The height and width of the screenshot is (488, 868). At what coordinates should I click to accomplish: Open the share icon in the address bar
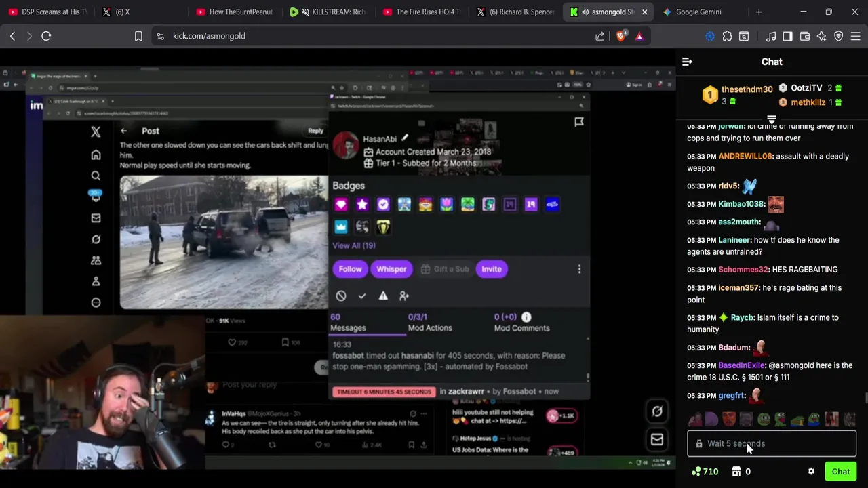pyautogui.click(x=600, y=36)
